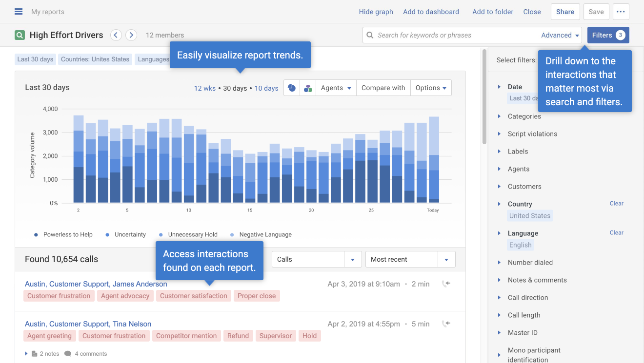Click the colored circles chart icon
This screenshot has height=363, width=644.
click(308, 88)
